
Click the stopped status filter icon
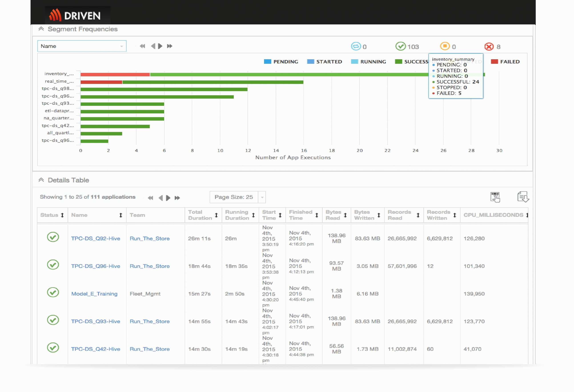pyautogui.click(x=445, y=46)
